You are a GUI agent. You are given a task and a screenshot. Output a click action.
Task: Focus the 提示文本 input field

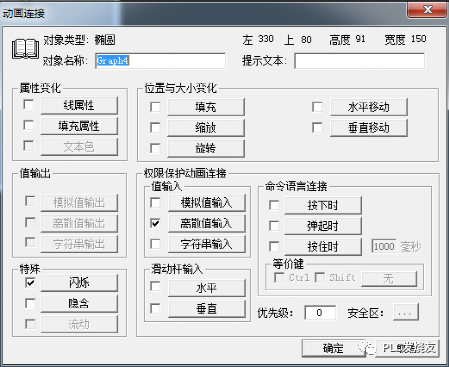click(x=359, y=61)
